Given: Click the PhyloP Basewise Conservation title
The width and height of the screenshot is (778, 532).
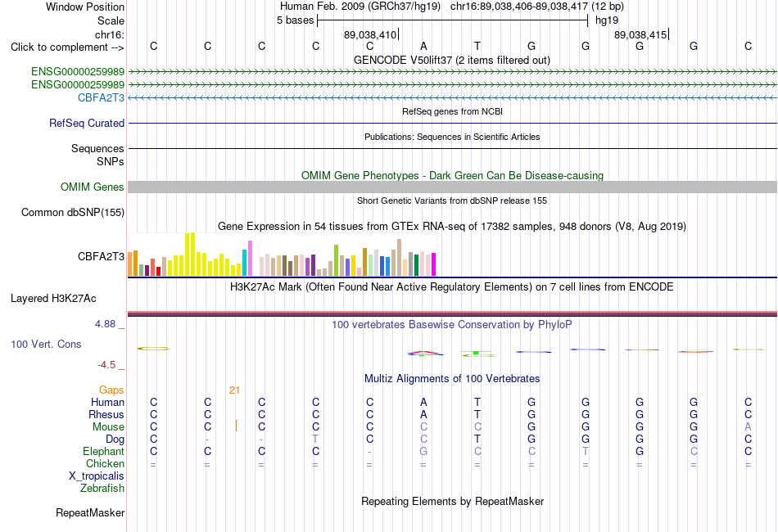Looking at the screenshot, I should coord(452,325).
